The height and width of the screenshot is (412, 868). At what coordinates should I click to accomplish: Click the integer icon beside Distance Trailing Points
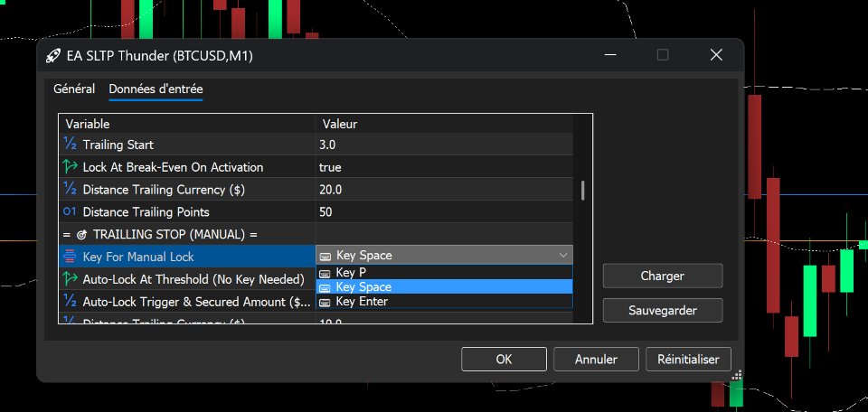[x=70, y=211]
